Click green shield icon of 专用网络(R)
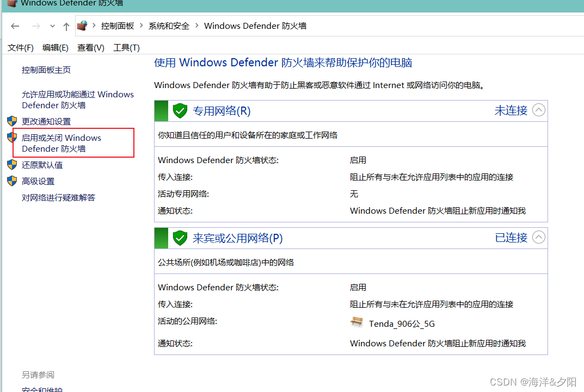The height and width of the screenshot is (392, 584). [180, 111]
